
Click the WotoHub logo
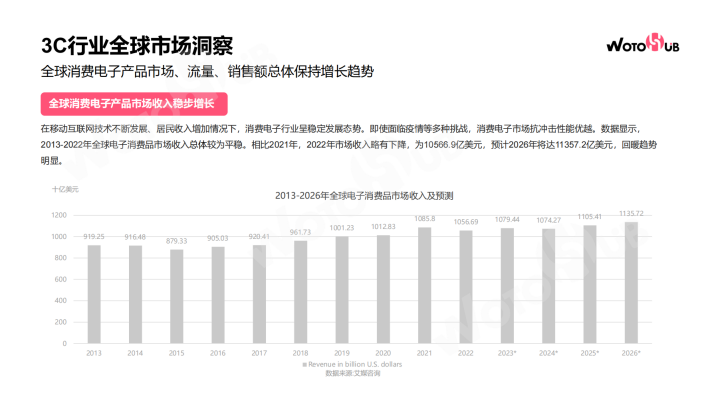pos(643,43)
